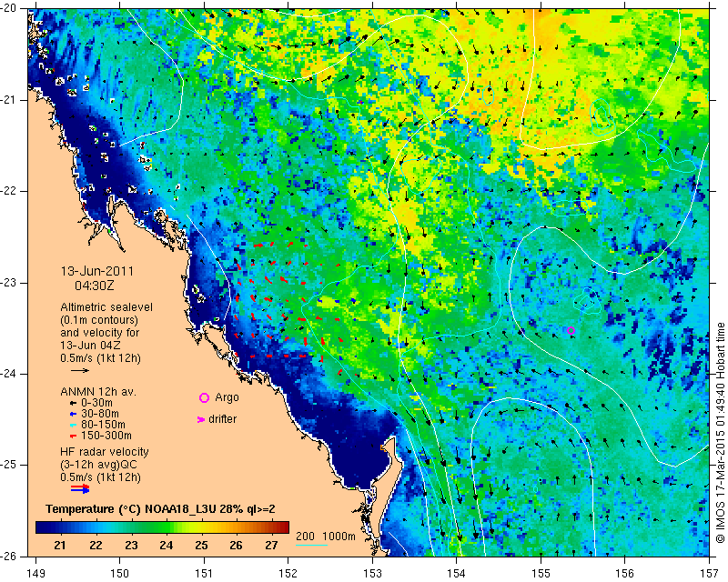
Task: Click the magenta Argo float marker on the map
Action: pos(571,330)
